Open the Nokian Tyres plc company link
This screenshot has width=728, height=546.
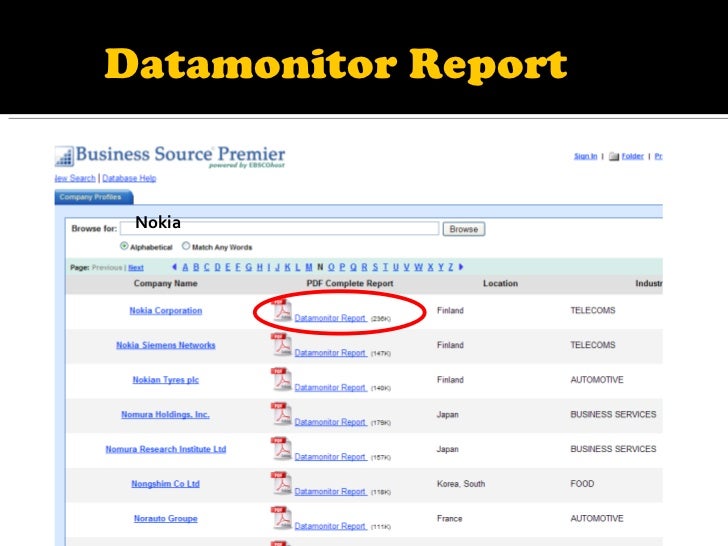(166, 380)
